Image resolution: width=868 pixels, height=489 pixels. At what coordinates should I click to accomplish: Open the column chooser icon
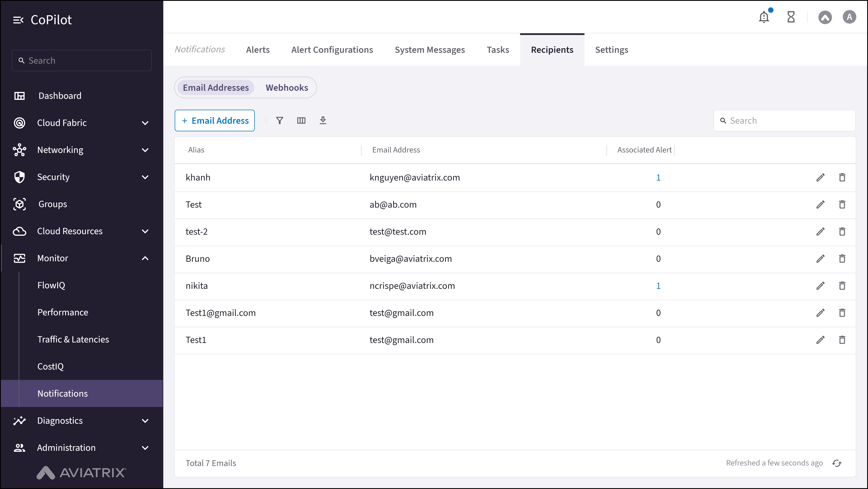pos(301,121)
